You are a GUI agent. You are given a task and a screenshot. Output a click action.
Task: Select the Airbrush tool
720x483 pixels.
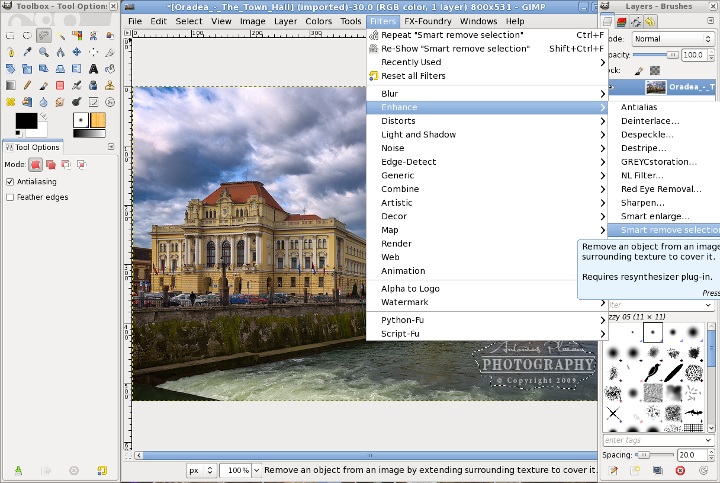77,85
